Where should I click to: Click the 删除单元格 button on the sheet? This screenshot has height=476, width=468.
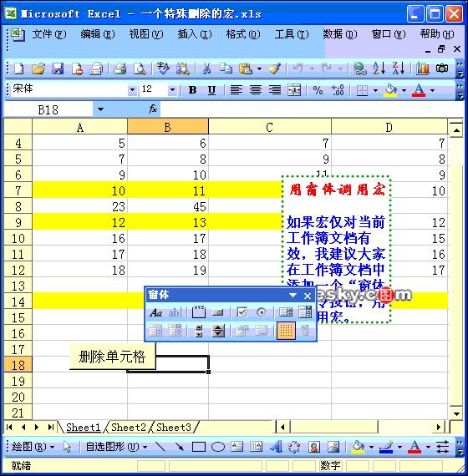click(x=113, y=357)
